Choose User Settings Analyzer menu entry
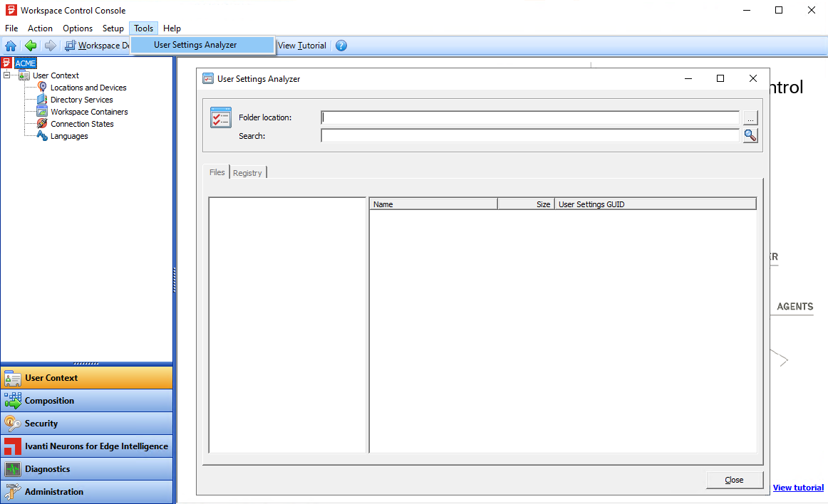828x504 pixels. pos(202,45)
